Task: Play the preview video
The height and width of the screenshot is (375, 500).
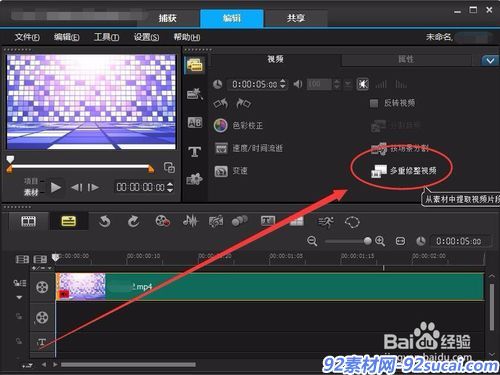Action: pyautogui.click(x=56, y=188)
